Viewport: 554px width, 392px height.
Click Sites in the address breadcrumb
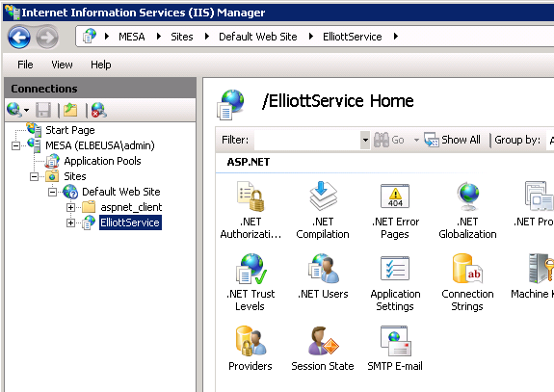click(x=182, y=37)
